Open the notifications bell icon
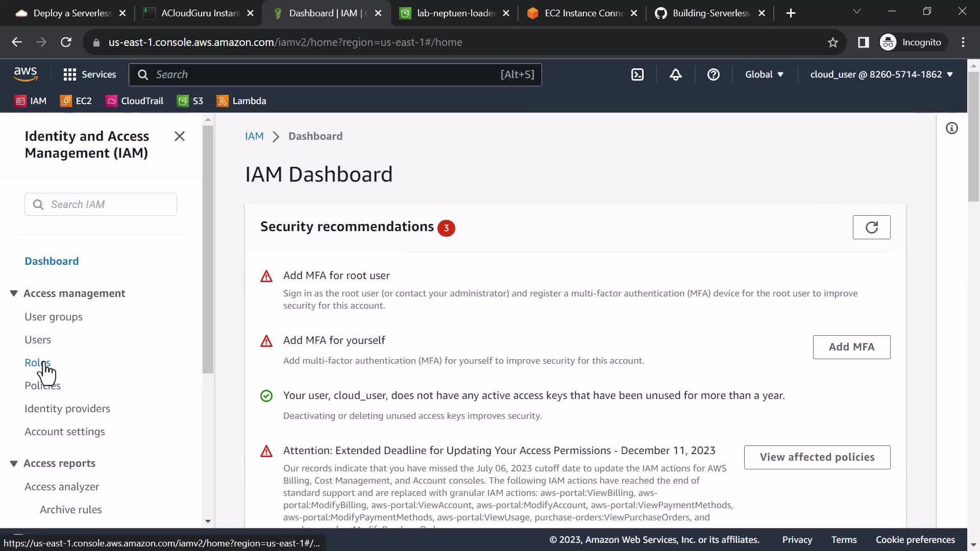The image size is (980, 551). pos(675,74)
